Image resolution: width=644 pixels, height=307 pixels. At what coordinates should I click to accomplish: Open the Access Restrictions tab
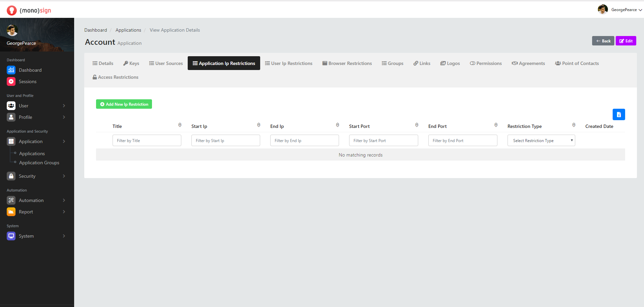[116, 77]
